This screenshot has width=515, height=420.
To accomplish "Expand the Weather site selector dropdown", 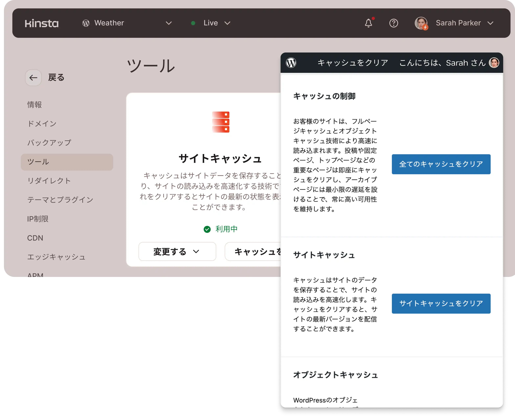I will pos(168,23).
